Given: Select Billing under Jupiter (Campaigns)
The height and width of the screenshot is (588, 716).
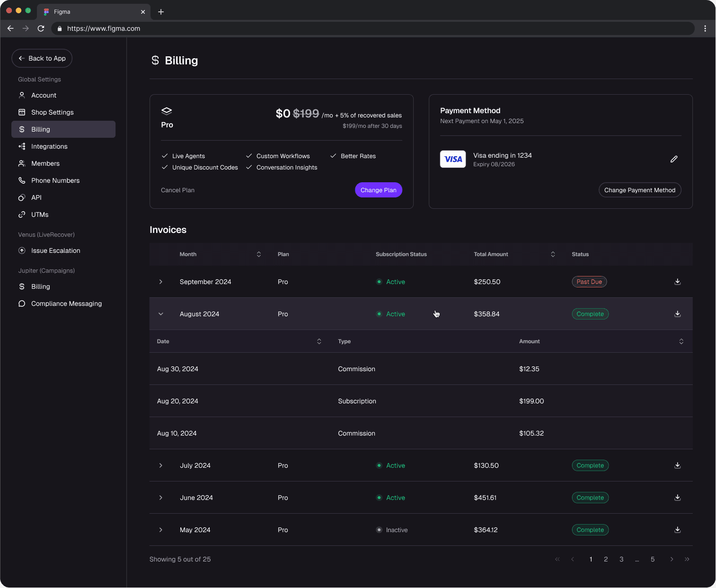Looking at the screenshot, I should pyautogui.click(x=40, y=286).
